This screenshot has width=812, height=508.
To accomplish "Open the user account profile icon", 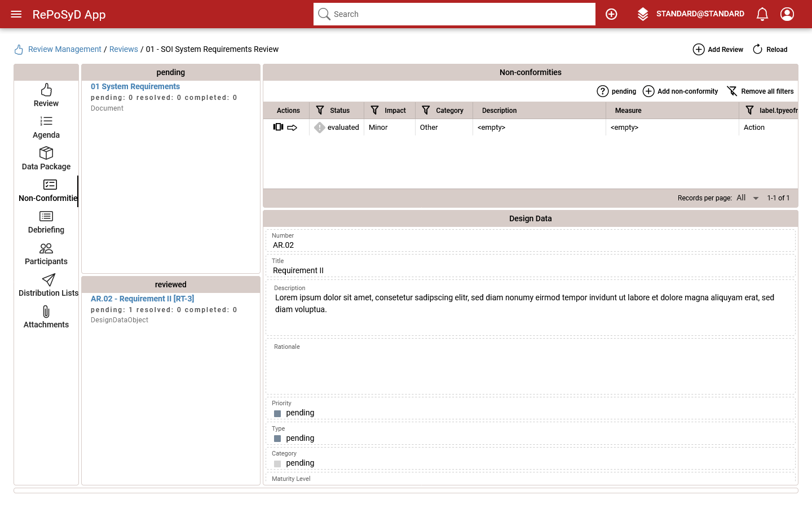I will pyautogui.click(x=787, y=14).
